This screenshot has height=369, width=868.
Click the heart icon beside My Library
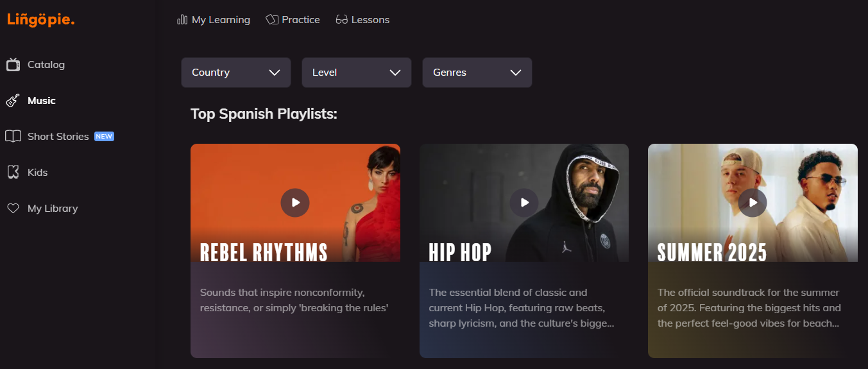point(13,208)
